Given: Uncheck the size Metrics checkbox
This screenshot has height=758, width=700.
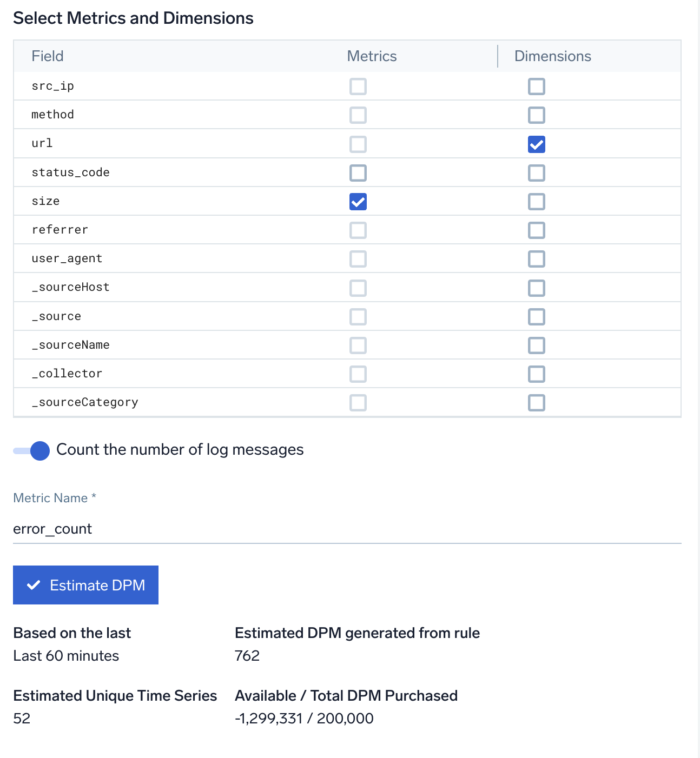Looking at the screenshot, I should click(x=358, y=202).
